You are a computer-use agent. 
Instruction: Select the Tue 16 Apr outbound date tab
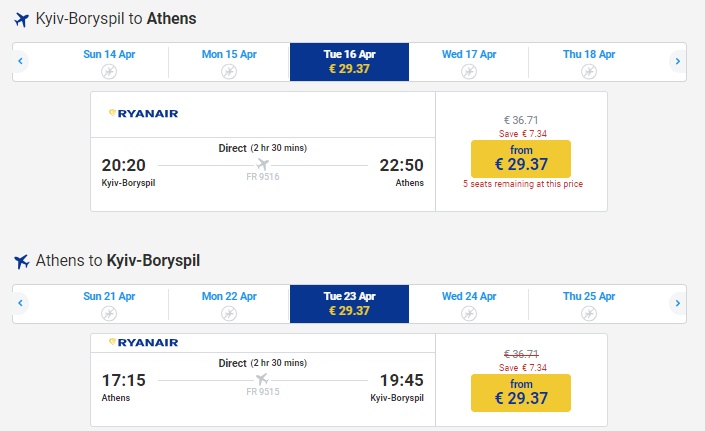click(x=349, y=62)
